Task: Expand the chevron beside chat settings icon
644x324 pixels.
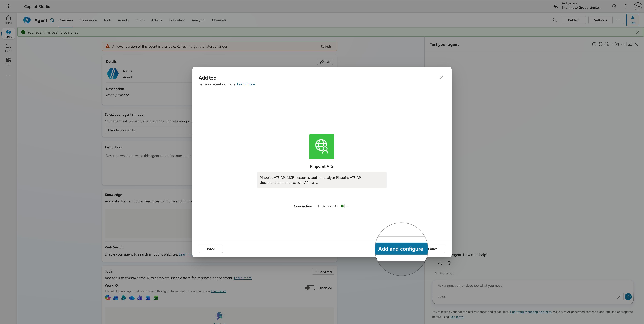Action: (612, 44)
